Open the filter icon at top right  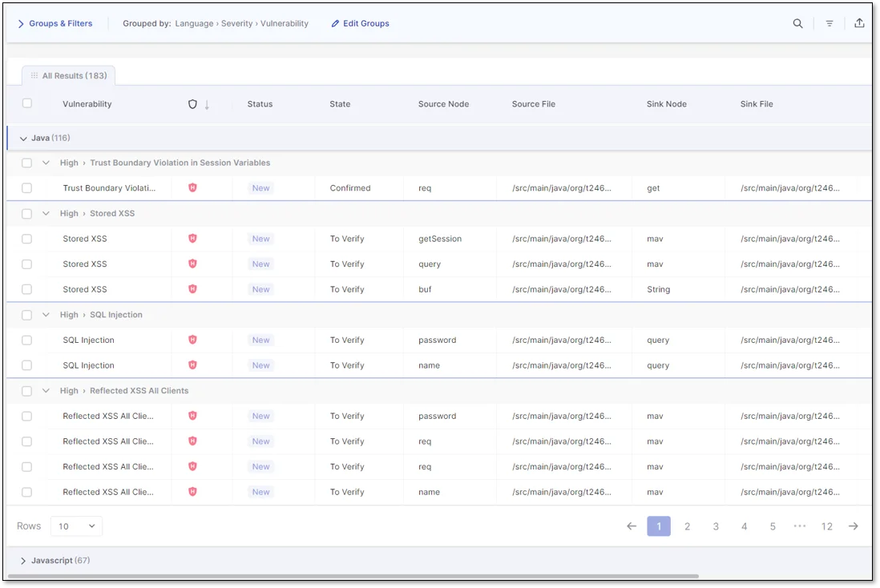[x=830, y=23]
